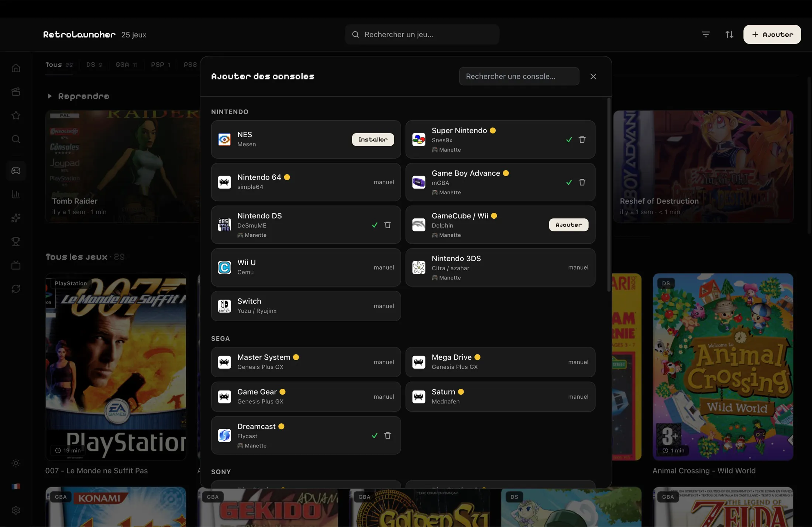Click the top-right Ajouter button

772,34
